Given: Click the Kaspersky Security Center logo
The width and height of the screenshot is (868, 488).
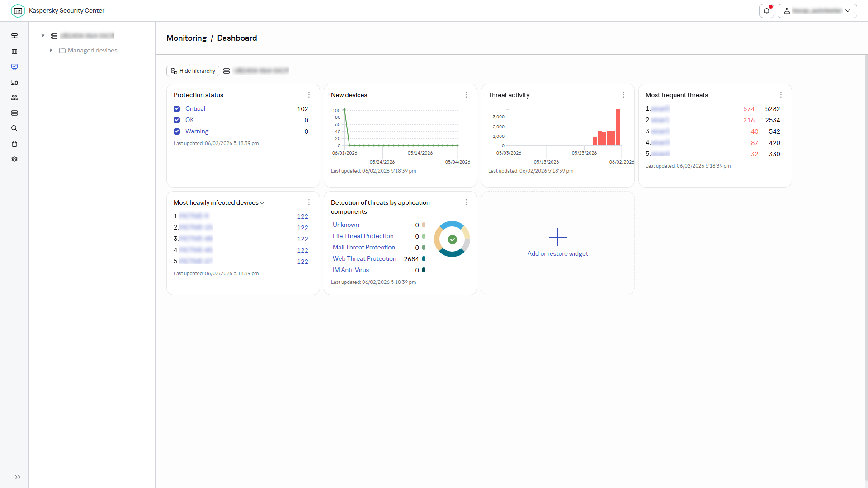Looking at the screenshot, I should click(18, 10).
